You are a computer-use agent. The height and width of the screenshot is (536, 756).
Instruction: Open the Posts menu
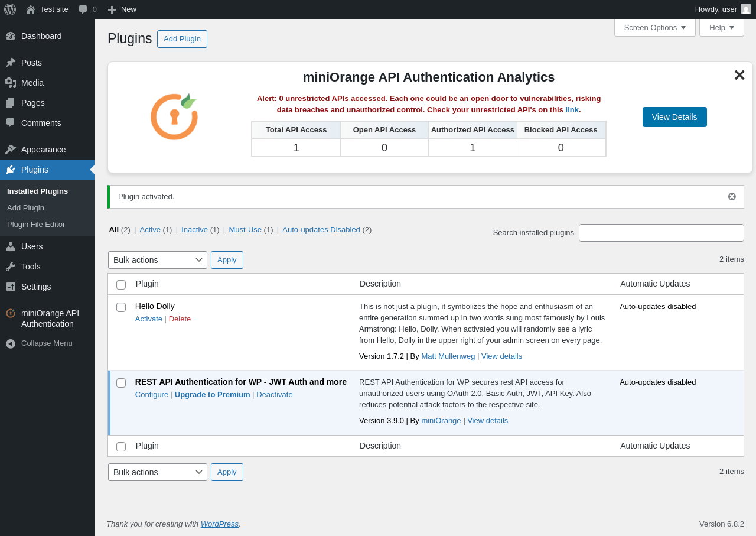click(x=47, y=63)
